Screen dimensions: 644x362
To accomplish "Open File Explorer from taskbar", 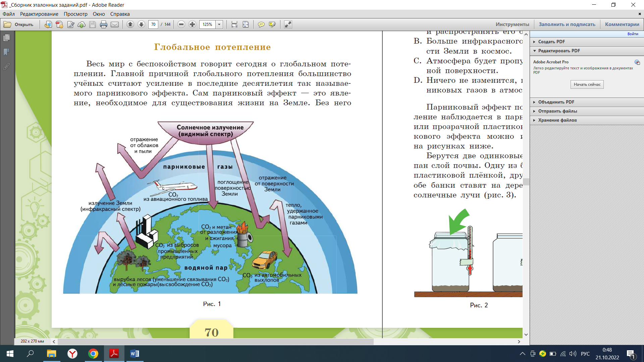I will coord(51,354).
